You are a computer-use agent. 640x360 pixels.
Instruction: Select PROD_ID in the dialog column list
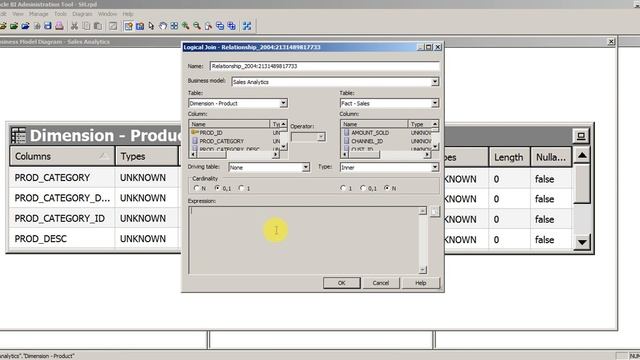[211, 133]
